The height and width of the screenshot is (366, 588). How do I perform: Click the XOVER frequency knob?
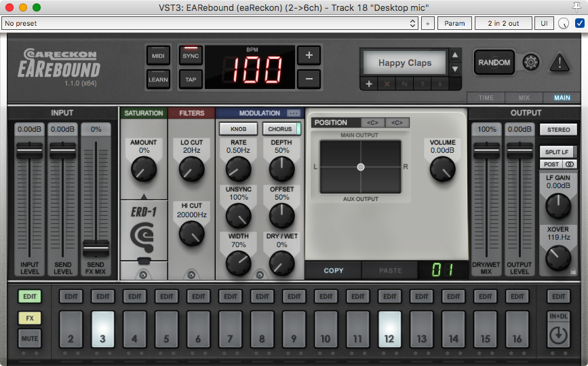[x=558, y=258]
